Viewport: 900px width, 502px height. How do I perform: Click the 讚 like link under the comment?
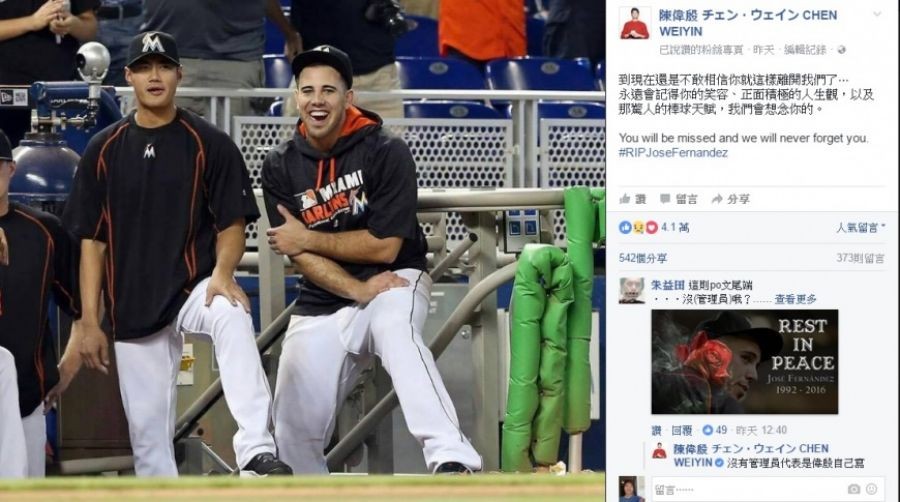657,430
